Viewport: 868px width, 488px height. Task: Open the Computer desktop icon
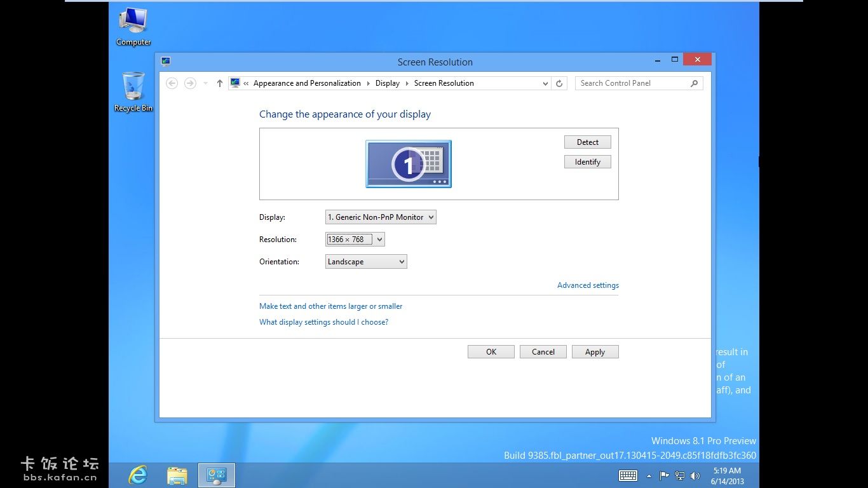pos(133,27)
